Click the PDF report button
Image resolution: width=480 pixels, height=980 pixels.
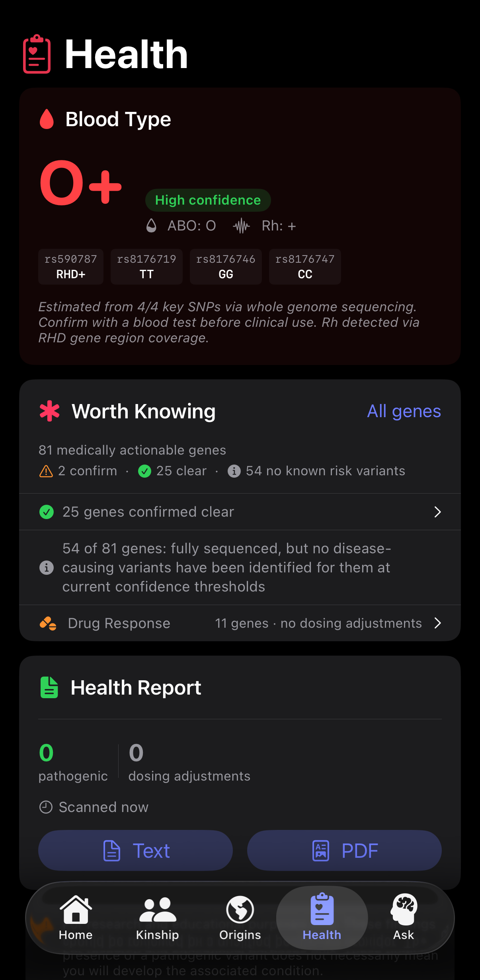click(x=344, y=851)
